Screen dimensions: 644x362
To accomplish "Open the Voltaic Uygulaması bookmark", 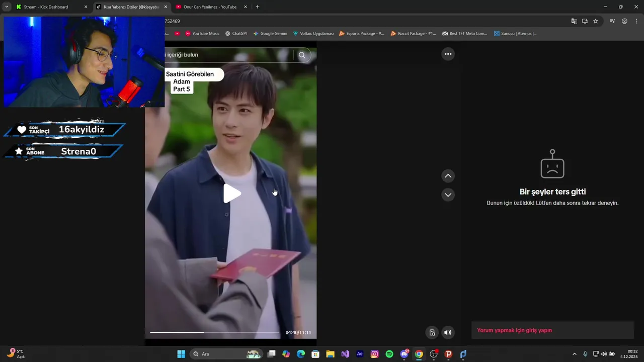I will 313,34.
